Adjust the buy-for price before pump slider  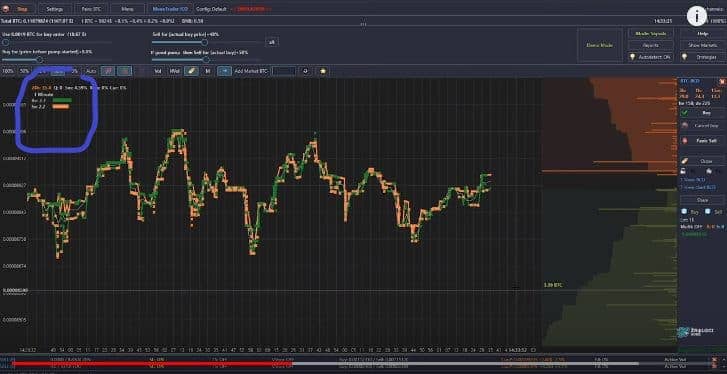(57, 59)
